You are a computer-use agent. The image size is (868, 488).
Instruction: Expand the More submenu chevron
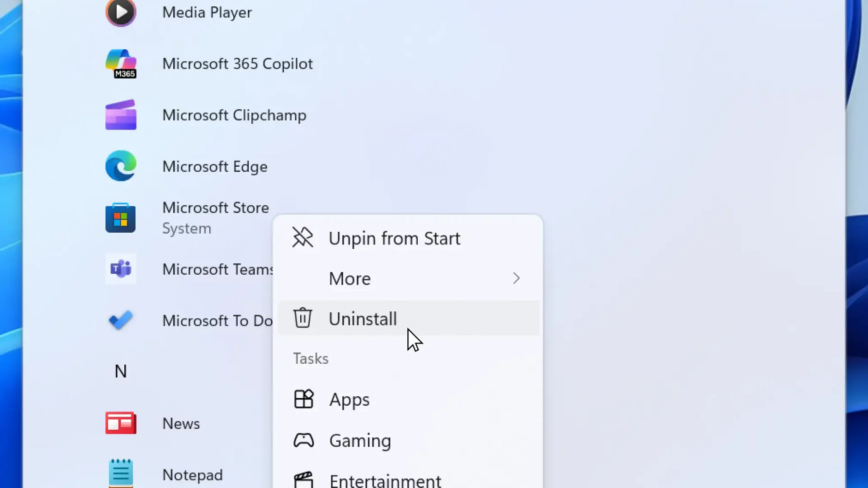tap(516, 278)
